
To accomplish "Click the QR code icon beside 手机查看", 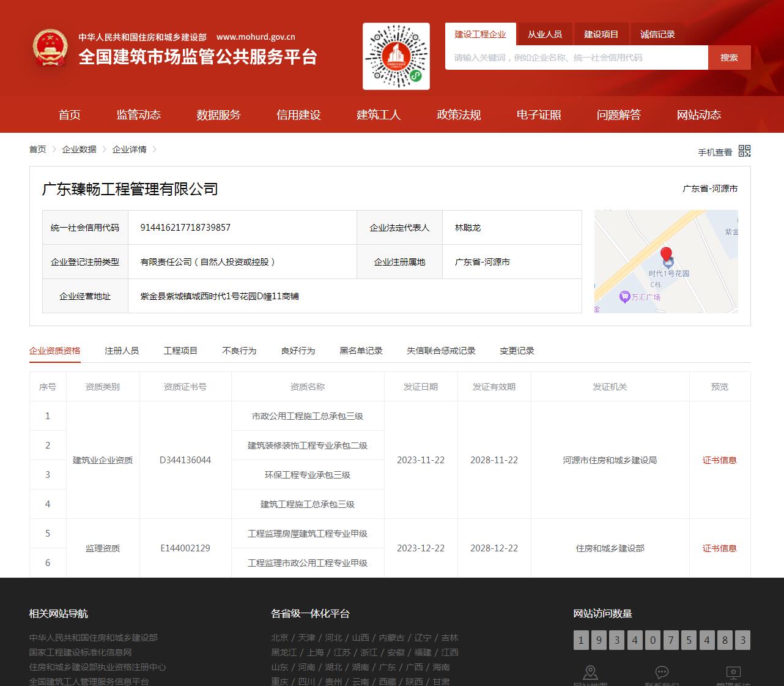I will coord(745,151).
